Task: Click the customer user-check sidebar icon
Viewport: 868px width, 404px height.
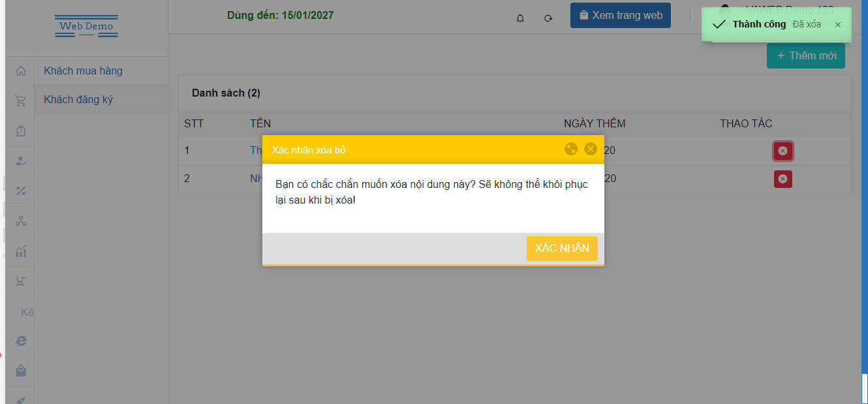Action: [21, 161]
